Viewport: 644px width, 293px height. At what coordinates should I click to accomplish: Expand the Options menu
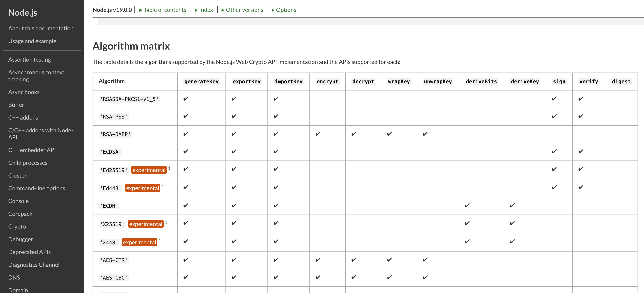284,10
